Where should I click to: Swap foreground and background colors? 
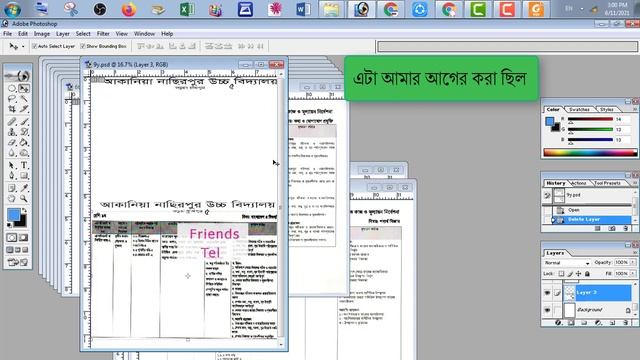pyautogui.click(x=24, y=211)
